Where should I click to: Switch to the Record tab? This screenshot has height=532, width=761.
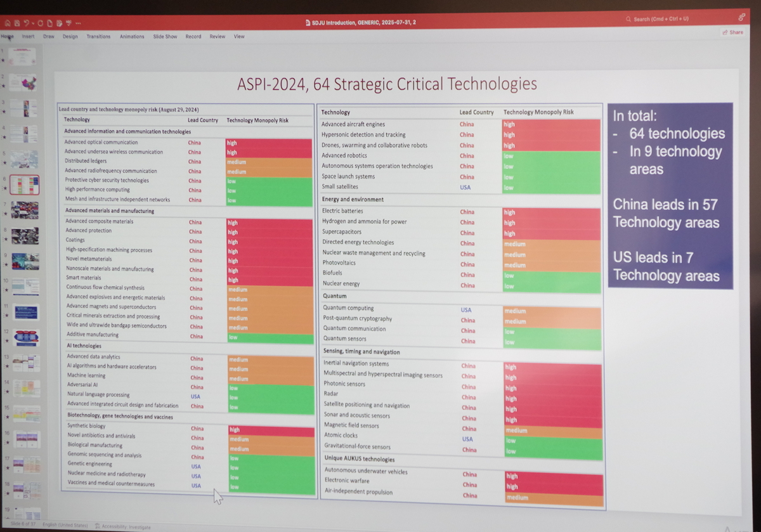[193, 36]
